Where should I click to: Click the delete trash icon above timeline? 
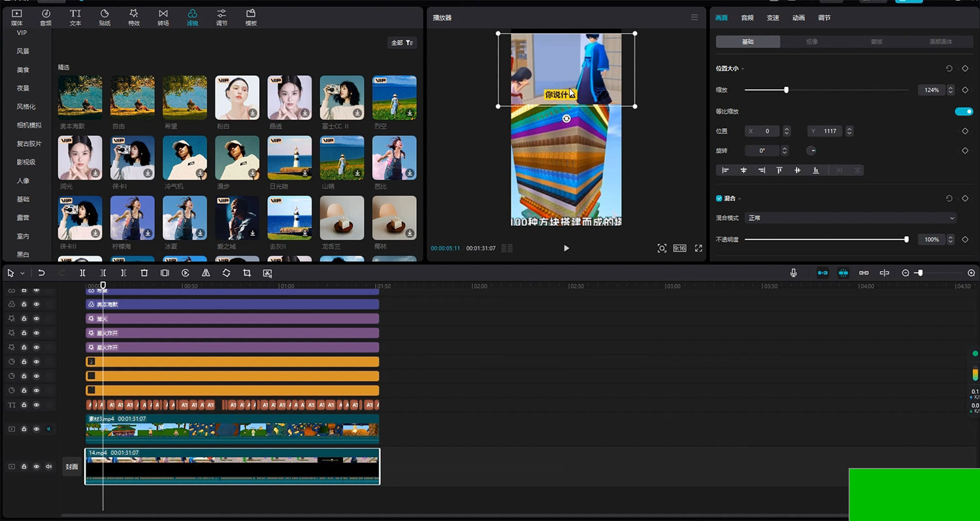(144, 273)
